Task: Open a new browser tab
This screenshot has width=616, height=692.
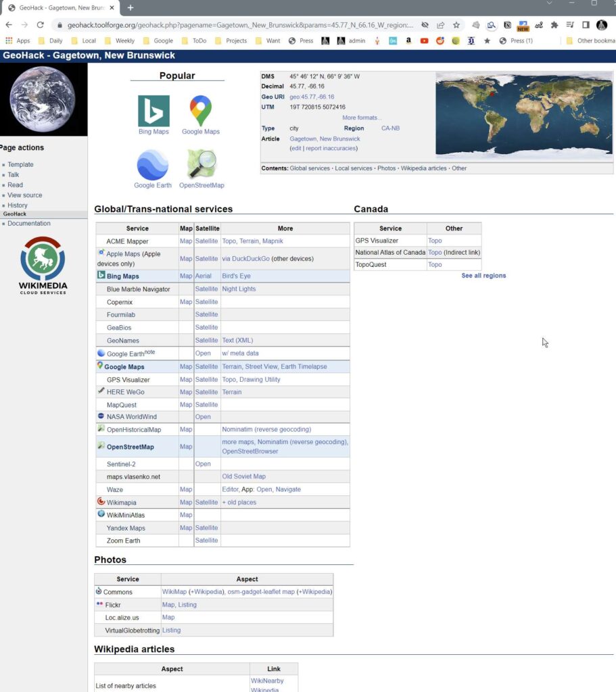Action: [131, 7]
